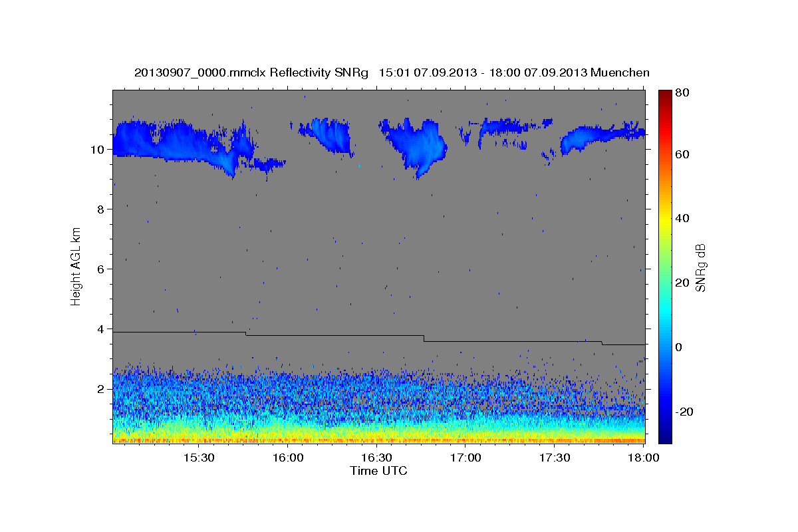This screenshot has height=532, width=798.
Task: Click the colorbar value 60
Action: pyautogui.click(x=682, y=154)
